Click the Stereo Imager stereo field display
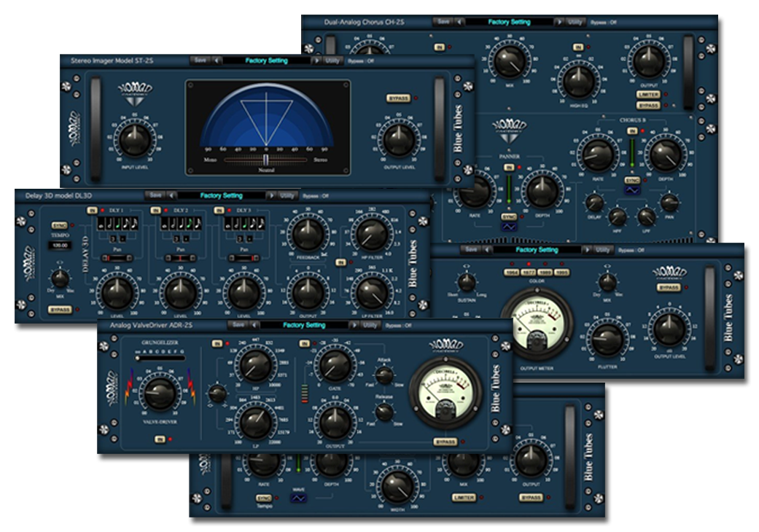Image resolution: width=759 pixels, height=532 pixels. point(266,120)
